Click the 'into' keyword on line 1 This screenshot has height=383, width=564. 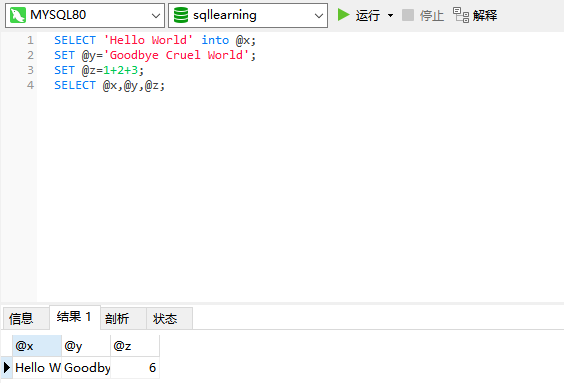coord(215,40)
